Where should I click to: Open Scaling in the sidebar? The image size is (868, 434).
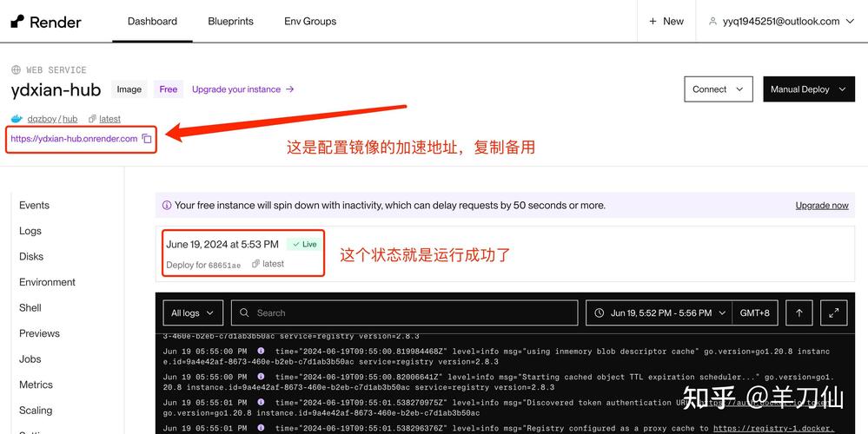36,411
